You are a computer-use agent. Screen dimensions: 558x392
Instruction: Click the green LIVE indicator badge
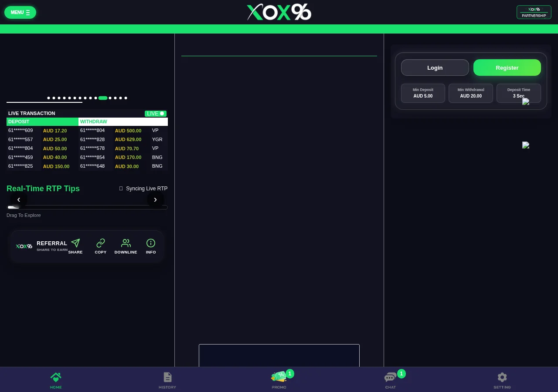coord(156,114)
